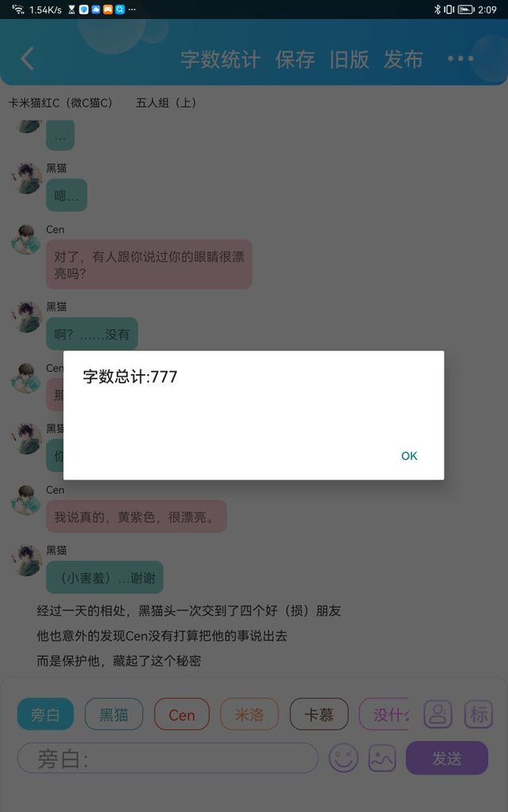Viewport: 508px width, 812px height.
Task: Tap the back arrow icon
Action: tap(28, 59)
